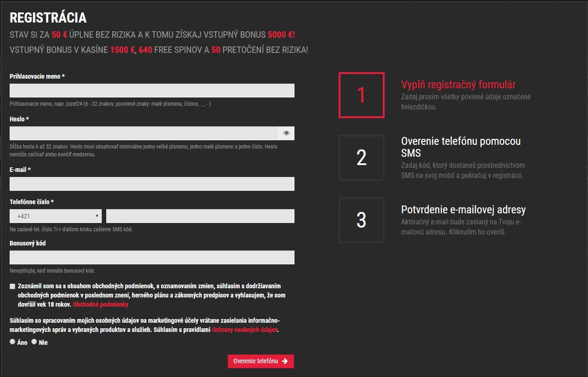Click the Vyplň registračný formulár heading
The image size is (588, 377).
pyautogui.click(x=458, y=85)
